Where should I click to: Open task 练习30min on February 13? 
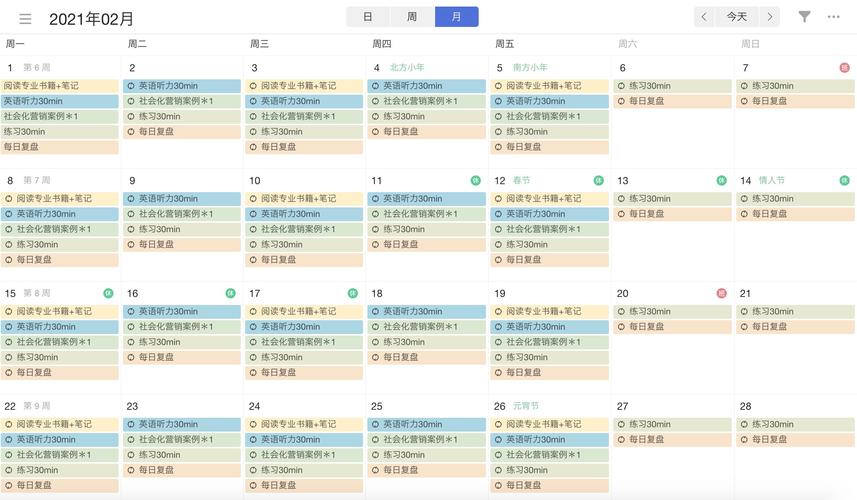coord(673,198)
